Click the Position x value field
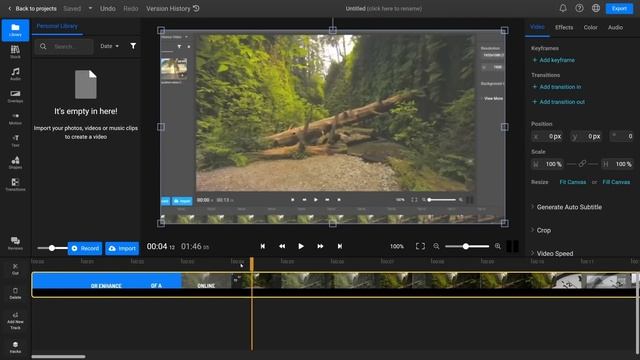 pos(547,136)
